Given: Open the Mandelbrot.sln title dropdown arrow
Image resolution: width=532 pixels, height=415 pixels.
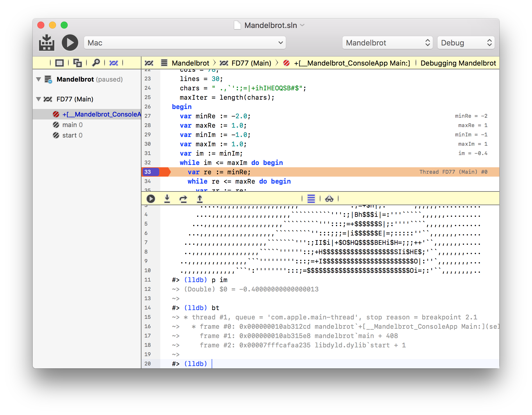Looking at the screenshot, I should [302, 25].
